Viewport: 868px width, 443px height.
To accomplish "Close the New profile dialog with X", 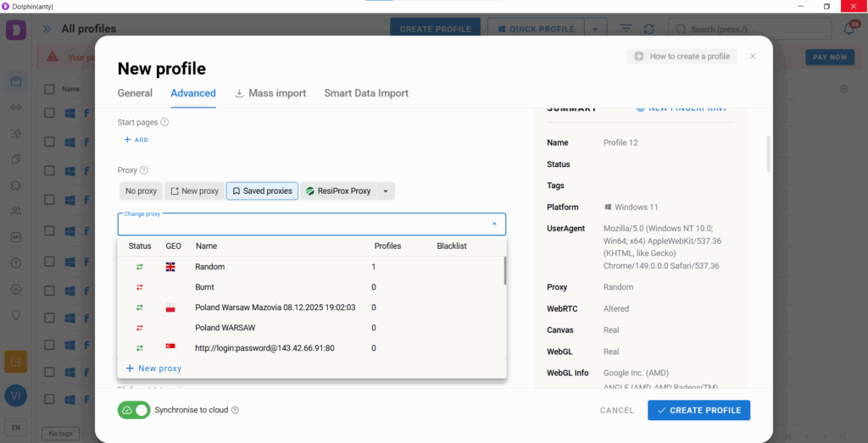I will 753,56.
